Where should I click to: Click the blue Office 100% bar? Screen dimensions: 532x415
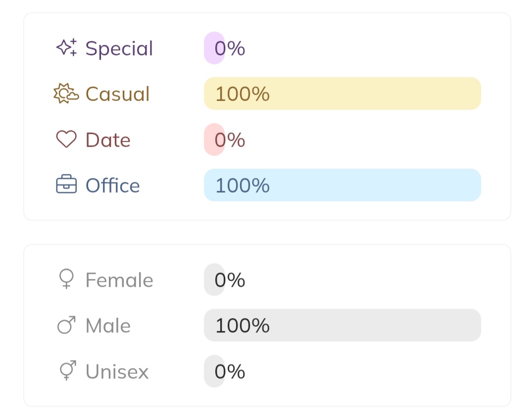[342, 185]
